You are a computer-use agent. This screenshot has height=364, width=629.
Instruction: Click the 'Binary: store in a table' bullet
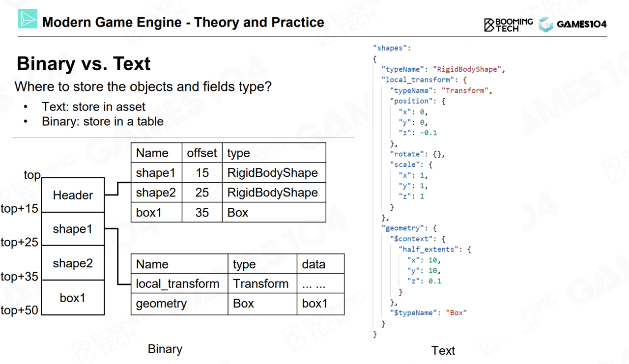point(102,121)
